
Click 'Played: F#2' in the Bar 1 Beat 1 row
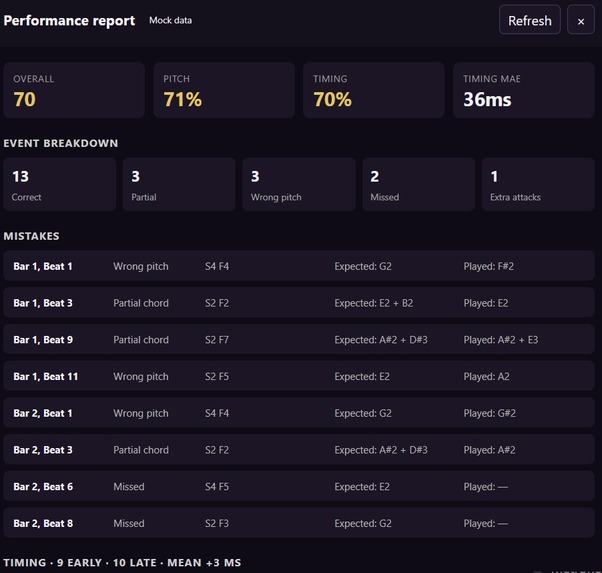[x=488, y=266]
